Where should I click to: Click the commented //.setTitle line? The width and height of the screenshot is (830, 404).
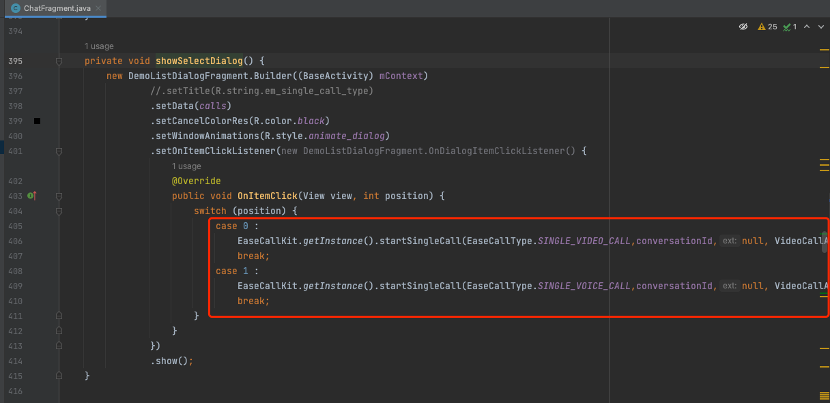262,91
